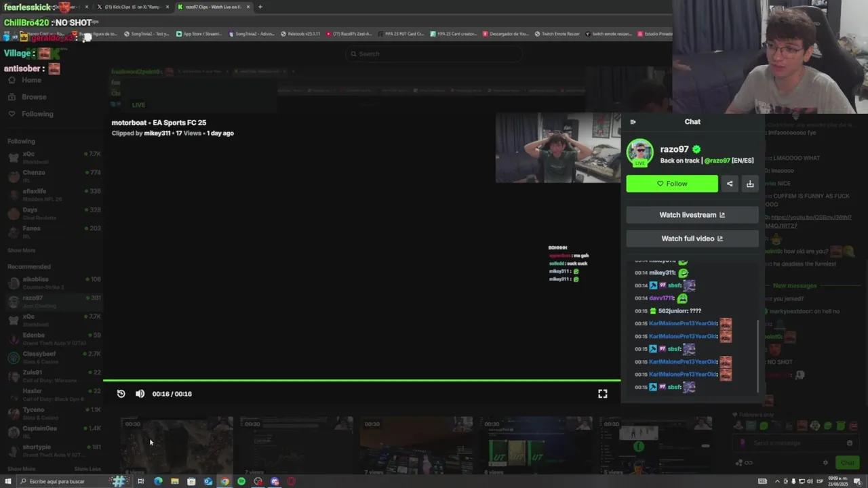Click the verified badge next to razo97

[696, 149]
